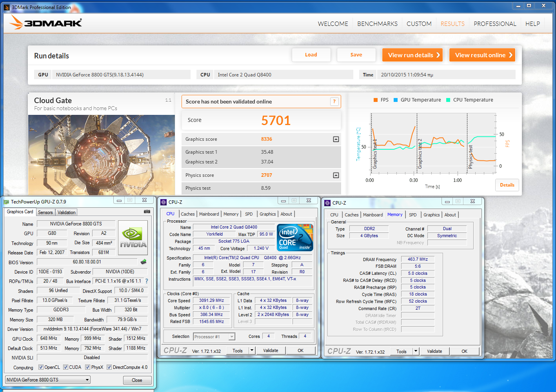Screen dimensions: 556x392
Task: Click View run details button
Action: (x=412, y=55)
